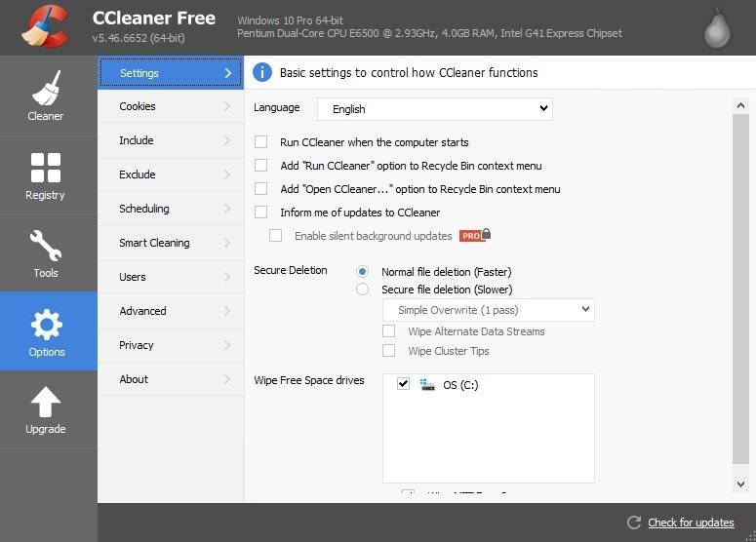Click the Windows 10 Pro 64-bit text
756x542 pixels.
(x=291, y=20)
